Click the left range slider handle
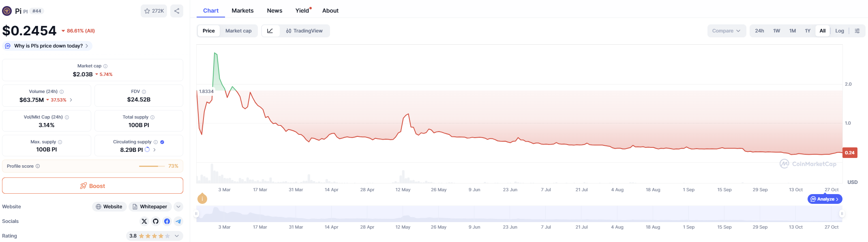The height and width of the screenshot is (242, 868). [197, 214]
